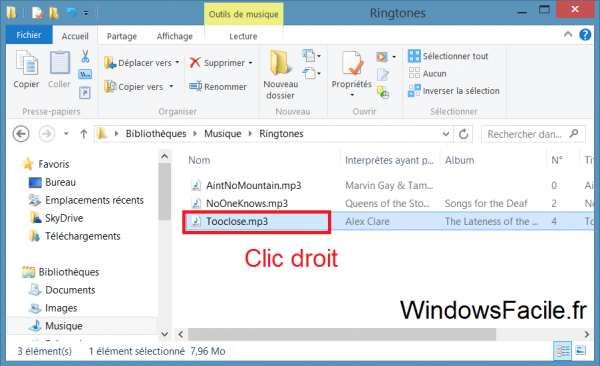The height and width of the screenshot is (366, 600).
Task: Click the Modifier edit icon in Ouvrir group
Action: pos(383,74)
